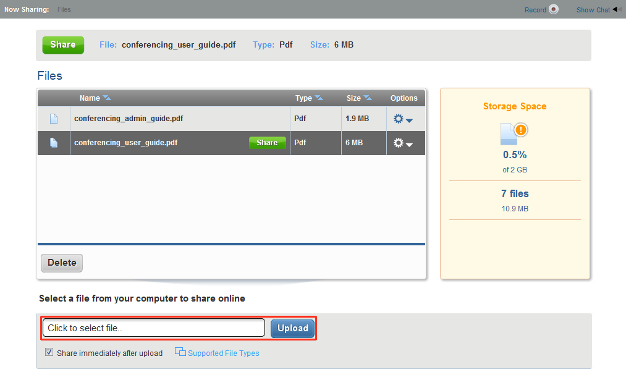Click the Show Chat speaker arrow icon
Image resolution: width=626 pixels, height=372 pixels.
click(617, 10)
